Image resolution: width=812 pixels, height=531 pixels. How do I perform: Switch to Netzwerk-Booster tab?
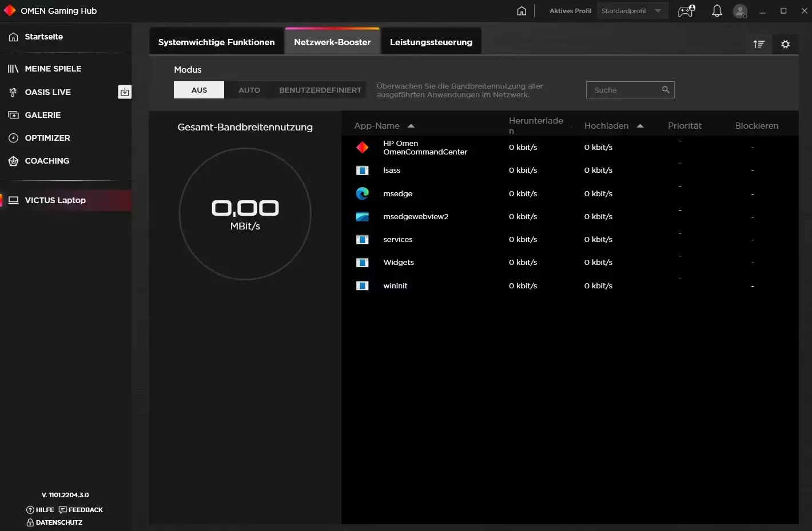coord(332,42)
